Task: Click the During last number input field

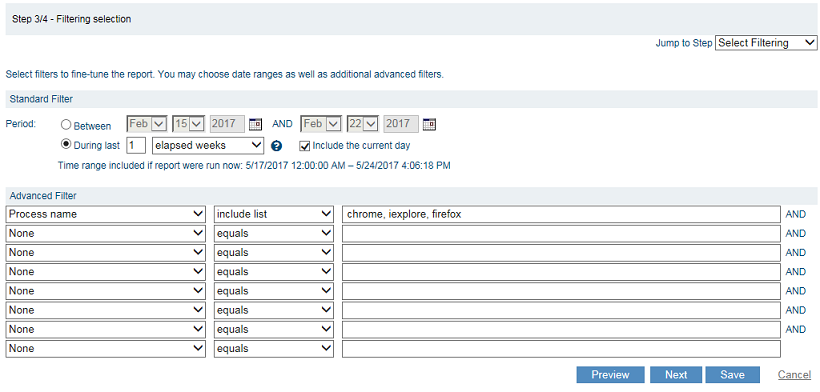Action: (x=136, y=146)
